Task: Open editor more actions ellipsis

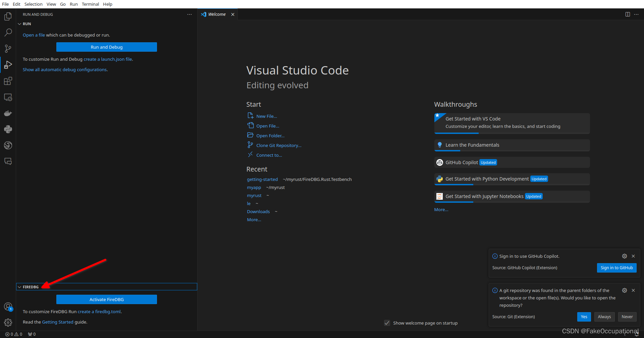Action: (636, 14)
